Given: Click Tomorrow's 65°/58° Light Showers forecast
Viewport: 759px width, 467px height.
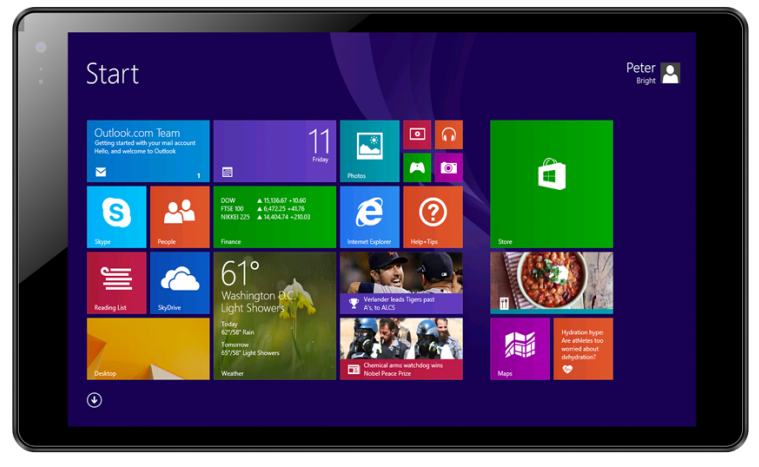Looking at the screenshot, I should point(250,349).
